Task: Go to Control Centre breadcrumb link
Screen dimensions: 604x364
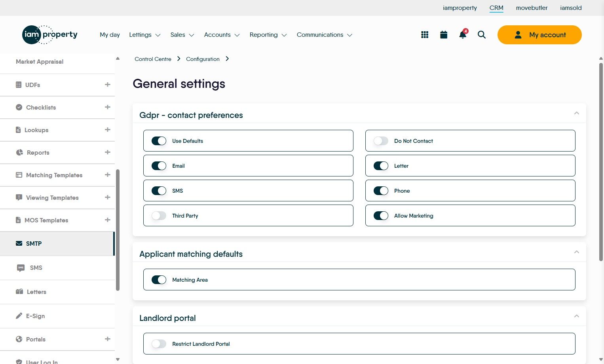Action: 153,59
